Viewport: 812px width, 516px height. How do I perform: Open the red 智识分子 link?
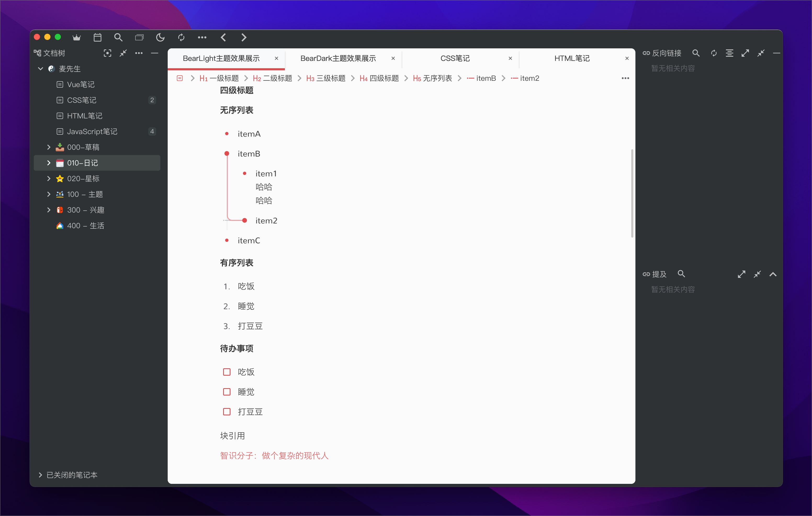pyautogui.click(x=274, y=456)
